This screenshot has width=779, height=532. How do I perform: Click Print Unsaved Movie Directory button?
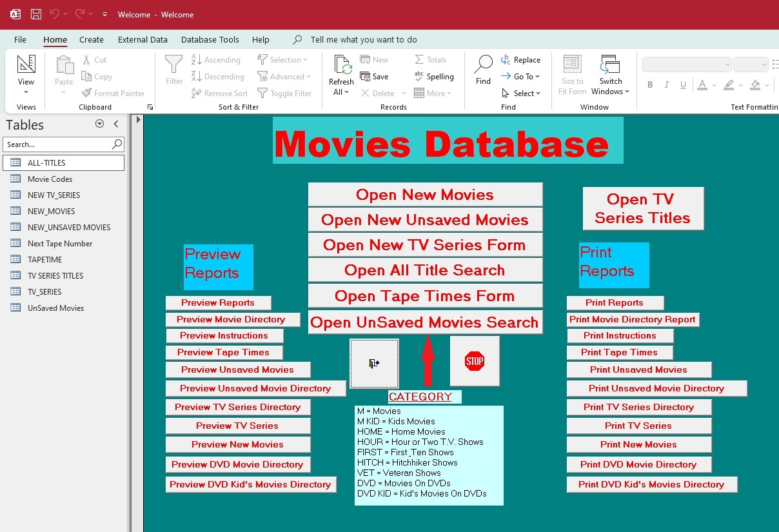pyautogui.click(x=656, y=388)
